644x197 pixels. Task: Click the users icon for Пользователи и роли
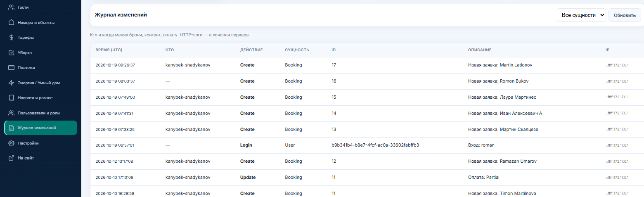tap(12, 113)
